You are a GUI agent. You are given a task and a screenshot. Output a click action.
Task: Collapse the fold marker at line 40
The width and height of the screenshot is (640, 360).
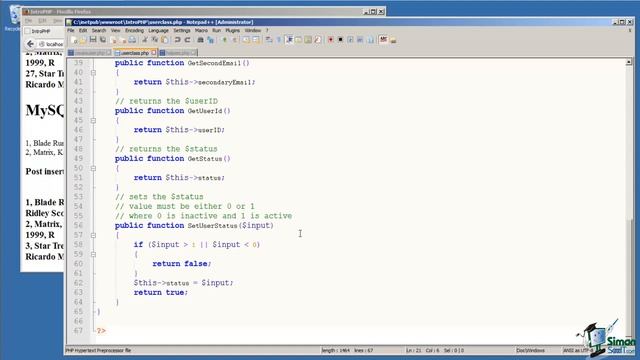93,73
